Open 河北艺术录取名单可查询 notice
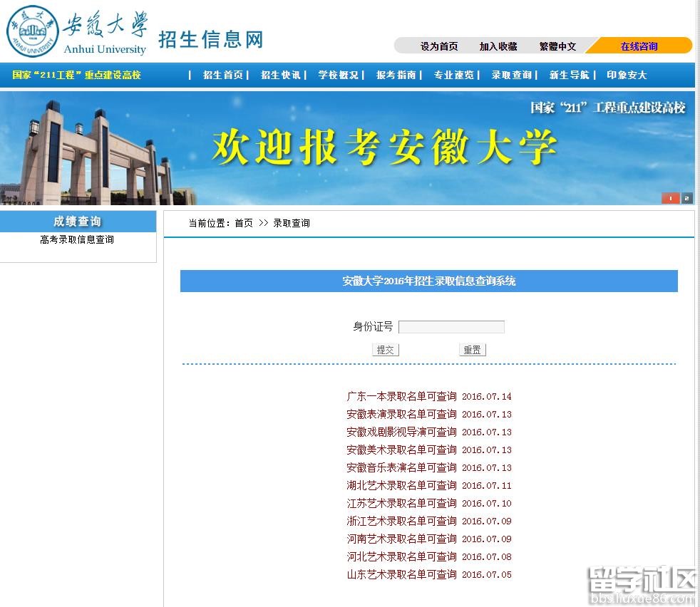This screenshot has width=700, height=607. 401,557
